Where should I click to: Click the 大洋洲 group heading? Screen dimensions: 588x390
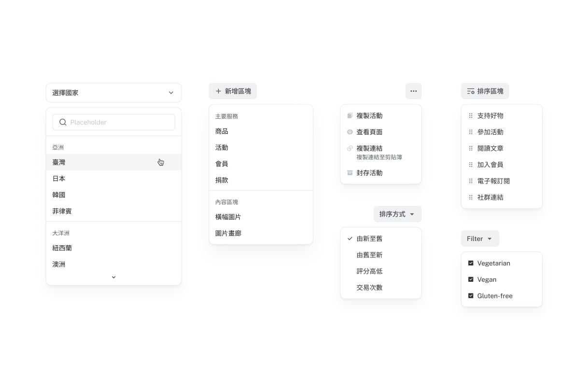pyautogui.click(x=61, y=233)
